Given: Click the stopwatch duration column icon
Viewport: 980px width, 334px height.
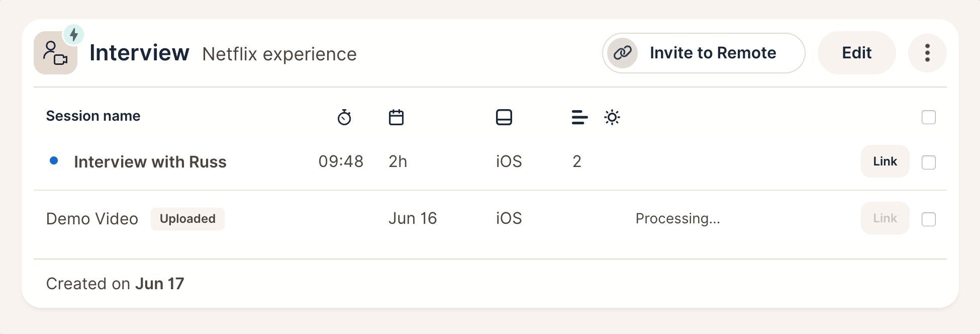Looking at the screenshot, I should click(x=344, y=117).
